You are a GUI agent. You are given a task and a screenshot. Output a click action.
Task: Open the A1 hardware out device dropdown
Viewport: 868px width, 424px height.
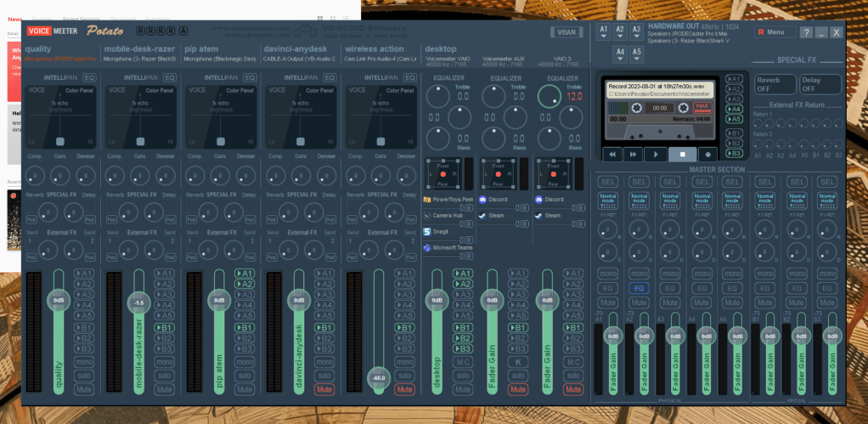click(x=604, y=32)
